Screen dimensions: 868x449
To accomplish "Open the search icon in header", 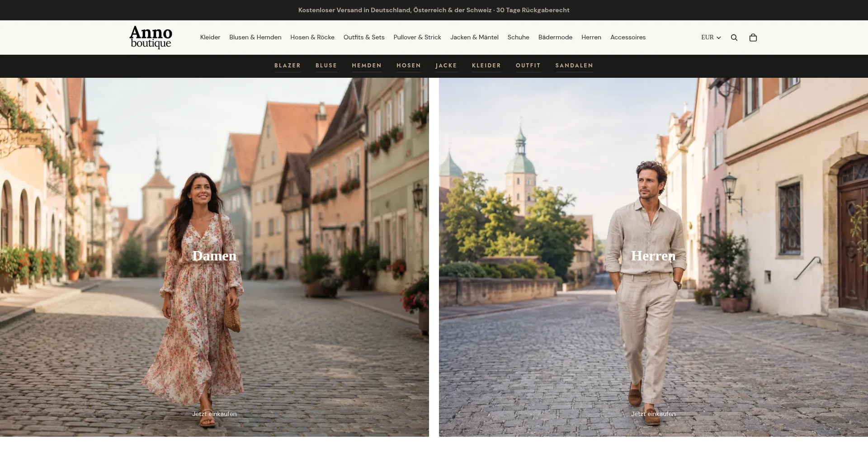I will [734, 38].
